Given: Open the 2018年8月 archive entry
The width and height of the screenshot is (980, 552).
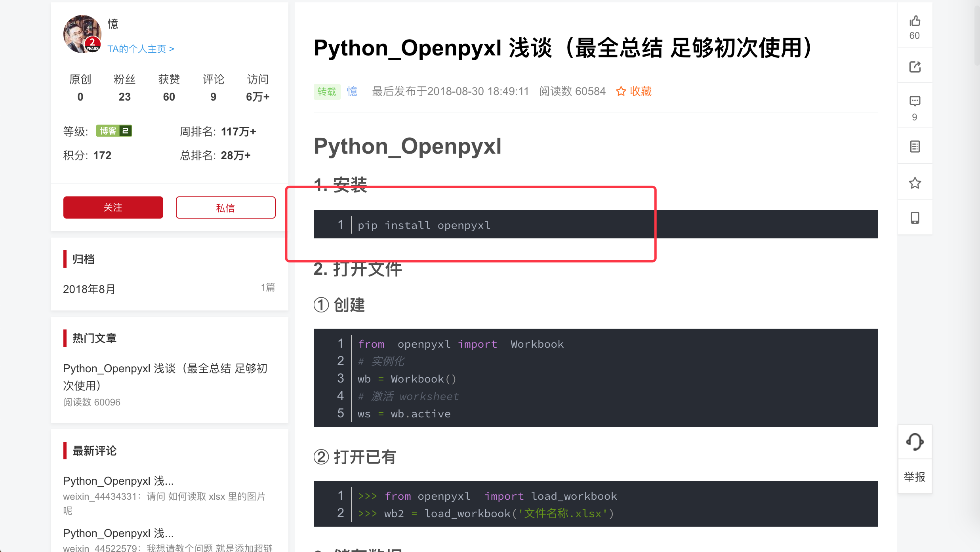Looking at the screenshot, I should (89, 289).
